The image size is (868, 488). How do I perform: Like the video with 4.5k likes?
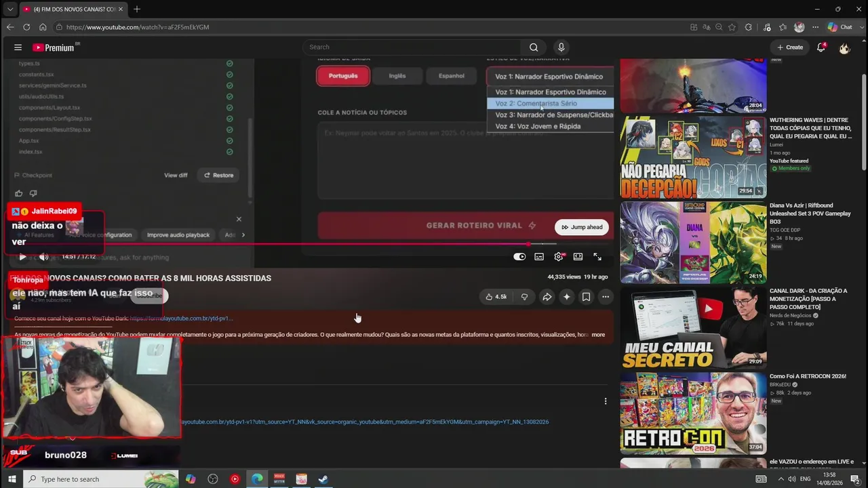tap(496, 297)
